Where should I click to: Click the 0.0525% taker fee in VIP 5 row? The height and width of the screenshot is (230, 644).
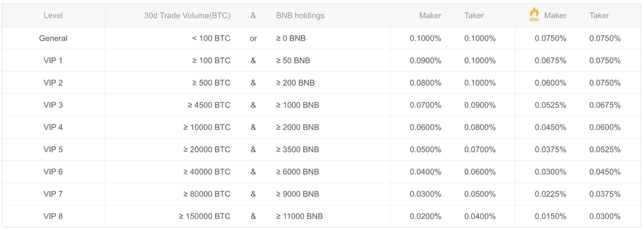pos(605,149)
